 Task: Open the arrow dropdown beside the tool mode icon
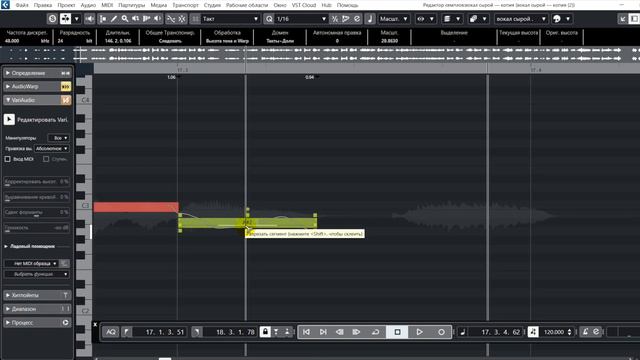pyautogui.click(x=76, y=19)
